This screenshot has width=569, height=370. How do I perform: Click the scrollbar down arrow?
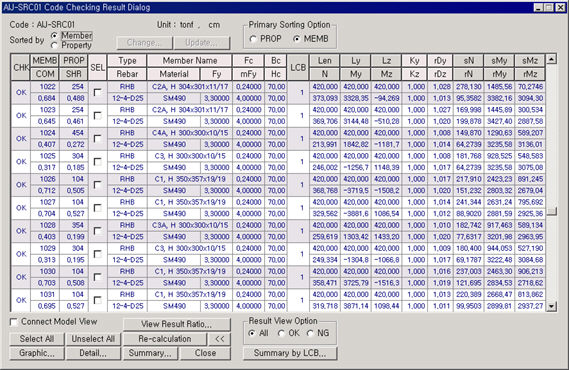click(x=551, y=307)
